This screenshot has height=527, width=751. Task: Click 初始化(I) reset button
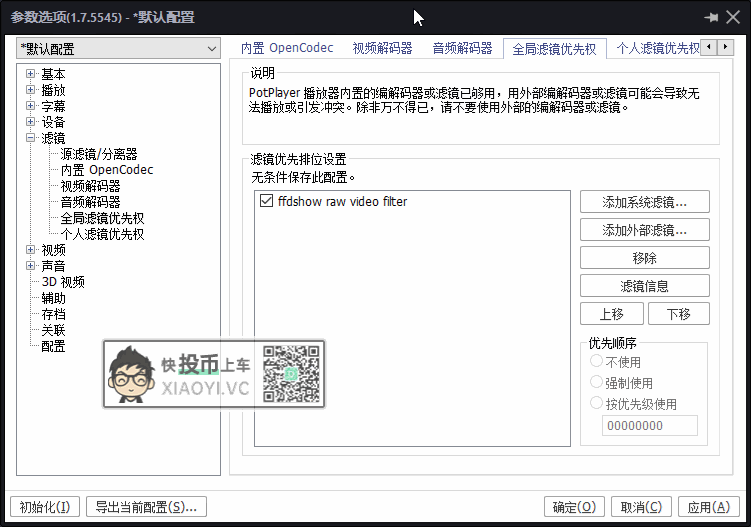tap(45, 506)
